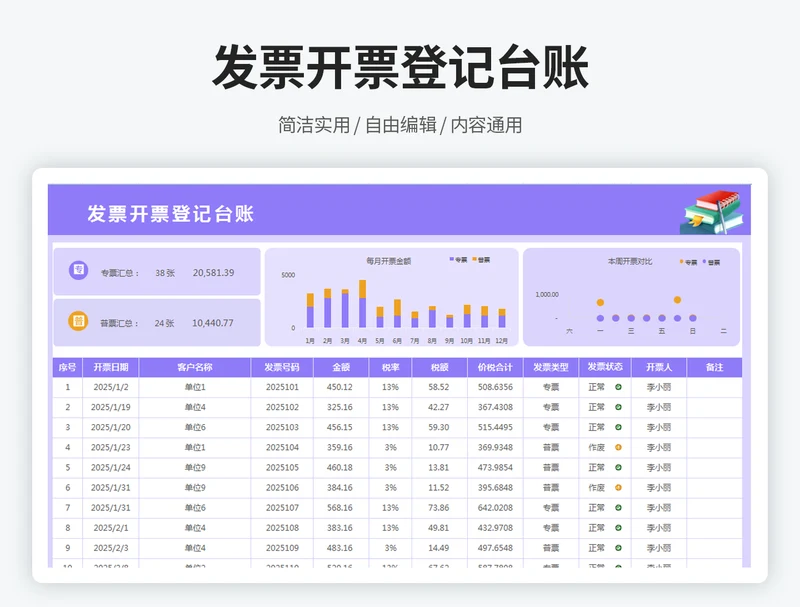Click the 1,000.00 axis label in the weekly chart

pos(547,294)
